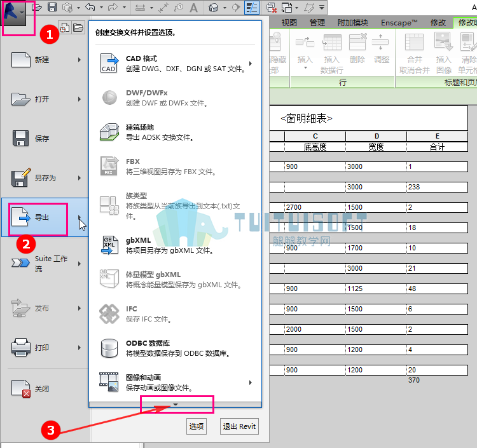Click the bottom arrow to reveal more export options
Viewport: 477px width, 448px height.
pyautogui.click(x=176, y=405)
